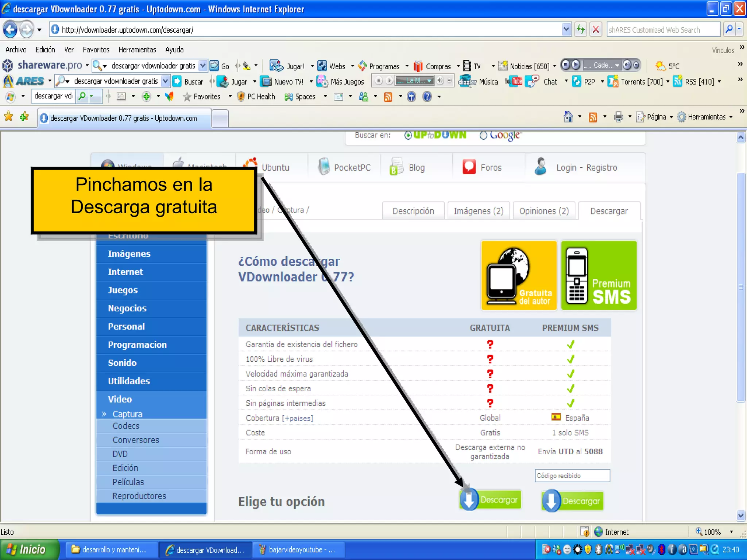
Task: Click the RSS feeds icon in command bar
Action: 593,117
